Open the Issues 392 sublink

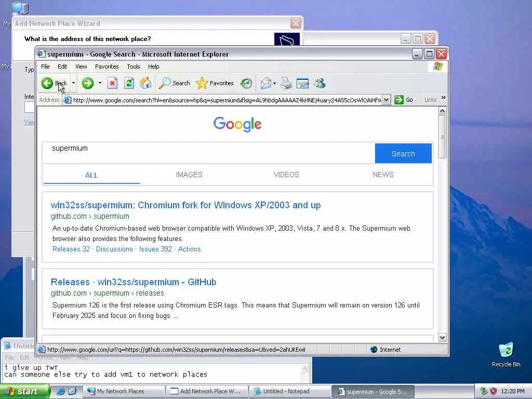(155, 249)
